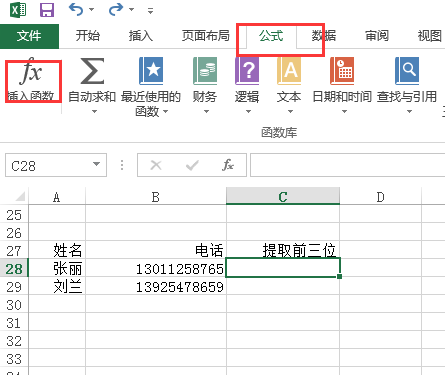The height and width of the screenshot is (375, 445).
Task: Expand the 自动求和 dropdown arrow
Action: [x=94, y=111]
